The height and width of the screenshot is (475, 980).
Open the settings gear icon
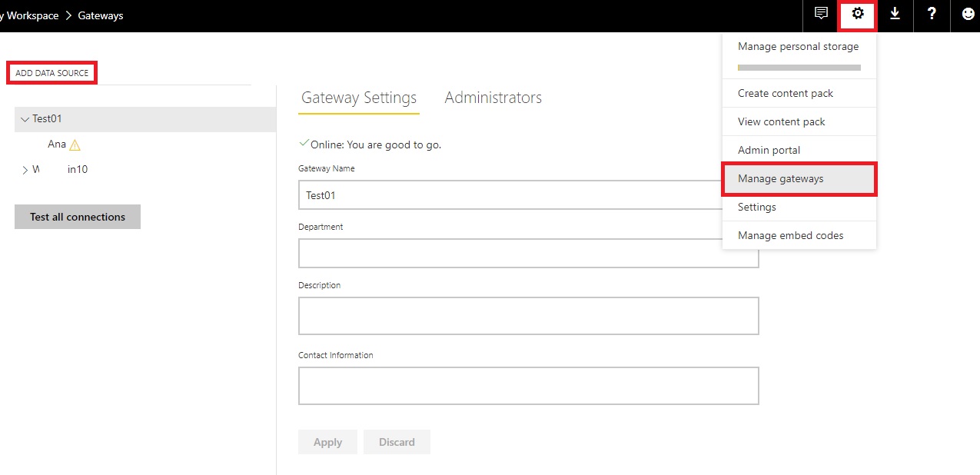click(856, 15)
